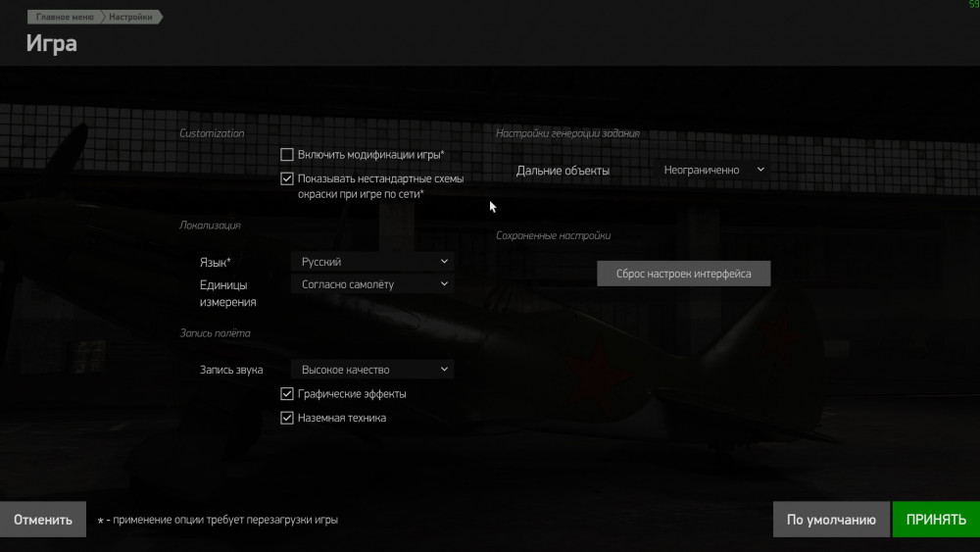Image resolution: width=980 pixels, height=552 pixels.
Task: Open the Настройки breadcrumb
Action: tap(130, 17)
